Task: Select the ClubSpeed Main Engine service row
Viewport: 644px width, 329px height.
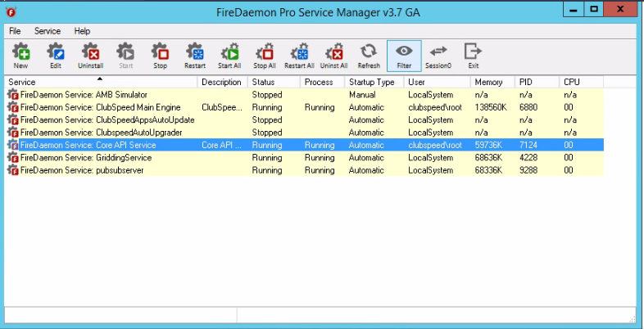Action: pyautogui.click(x=304, y=107)
